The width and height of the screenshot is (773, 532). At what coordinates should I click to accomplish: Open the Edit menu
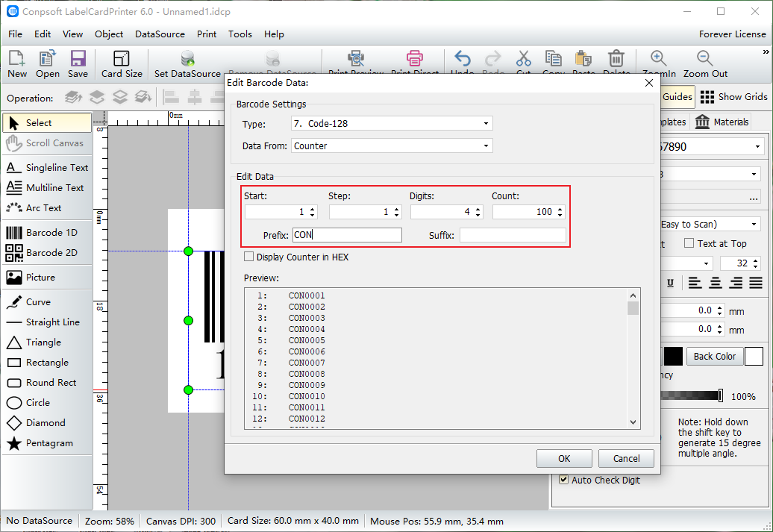point(43,34)
